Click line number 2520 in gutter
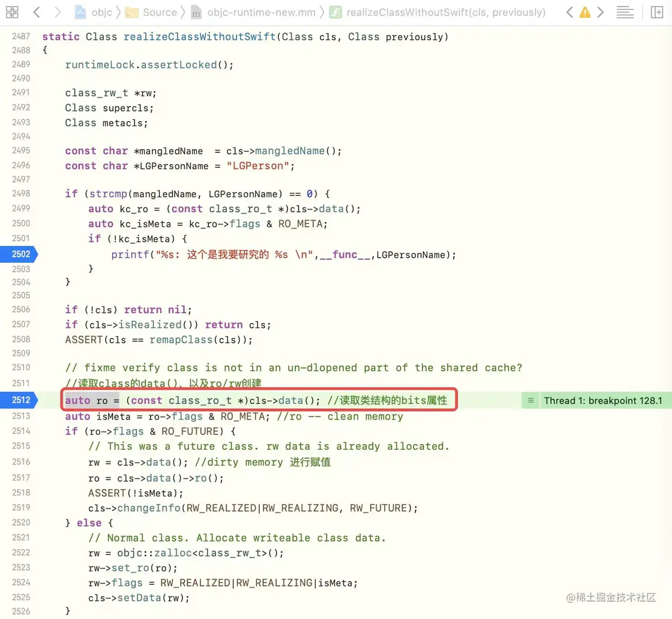The image size is (672, 619). click(x=21, y=523)
